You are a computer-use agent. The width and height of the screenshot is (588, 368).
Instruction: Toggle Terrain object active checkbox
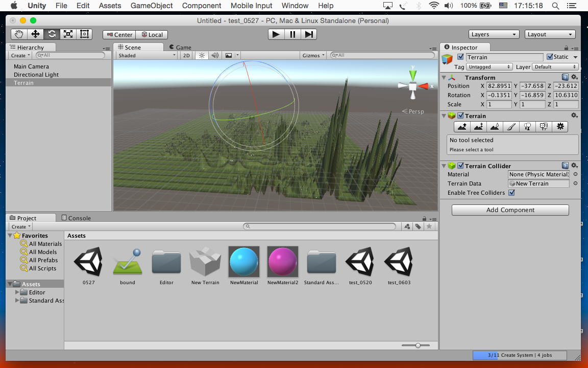click(460, 57)
